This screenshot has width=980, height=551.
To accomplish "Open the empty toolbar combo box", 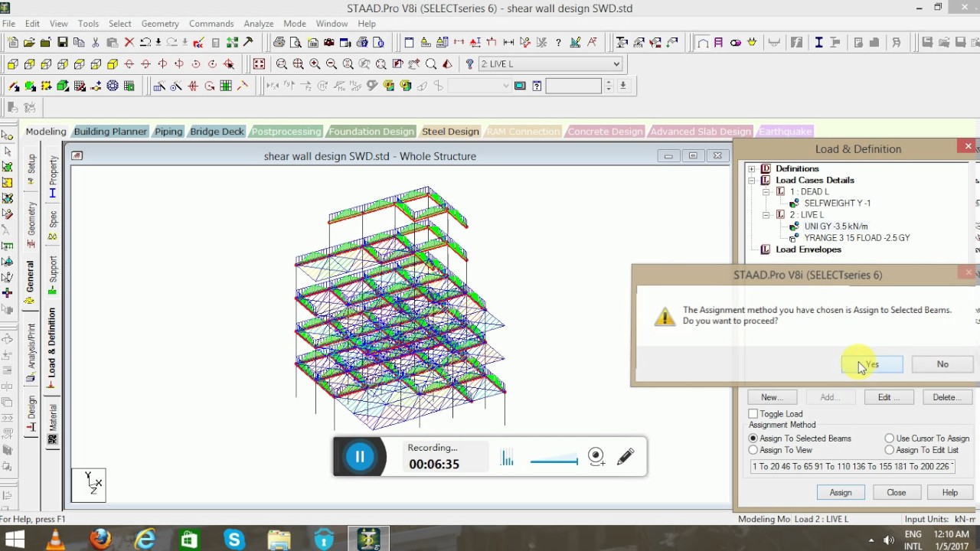I will [479, 86].
